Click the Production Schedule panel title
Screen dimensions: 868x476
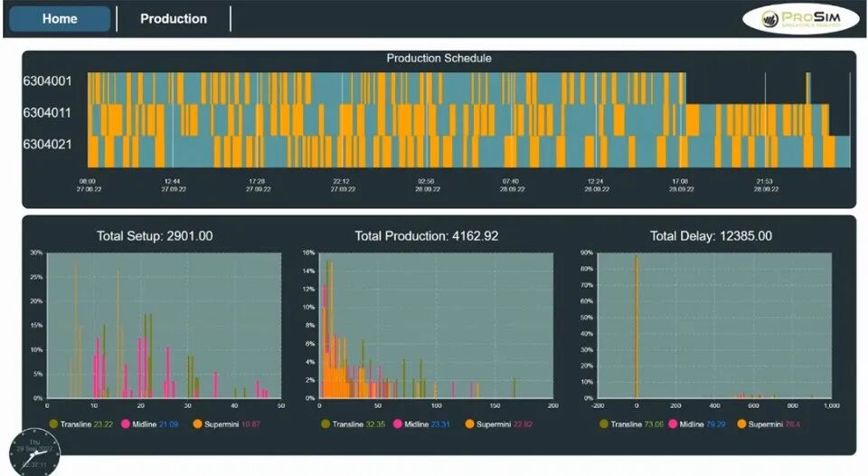coord(439,58)
